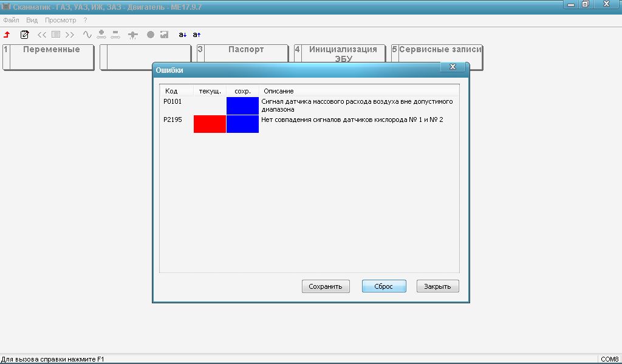Click the greyed list view icon

(56, 35)
